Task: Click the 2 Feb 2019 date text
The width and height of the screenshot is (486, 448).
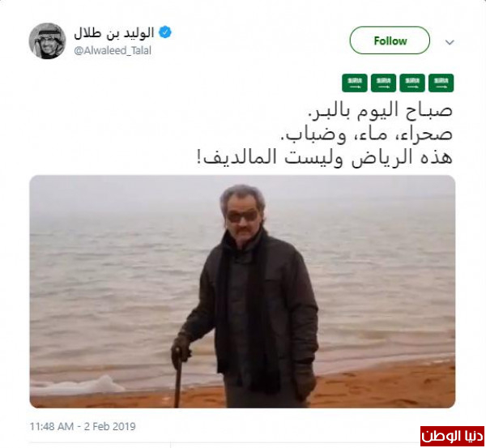Action: pos(109,426)
